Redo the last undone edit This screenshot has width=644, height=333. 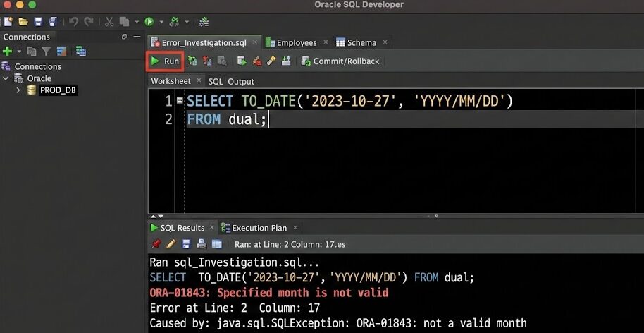click(88, 22)
